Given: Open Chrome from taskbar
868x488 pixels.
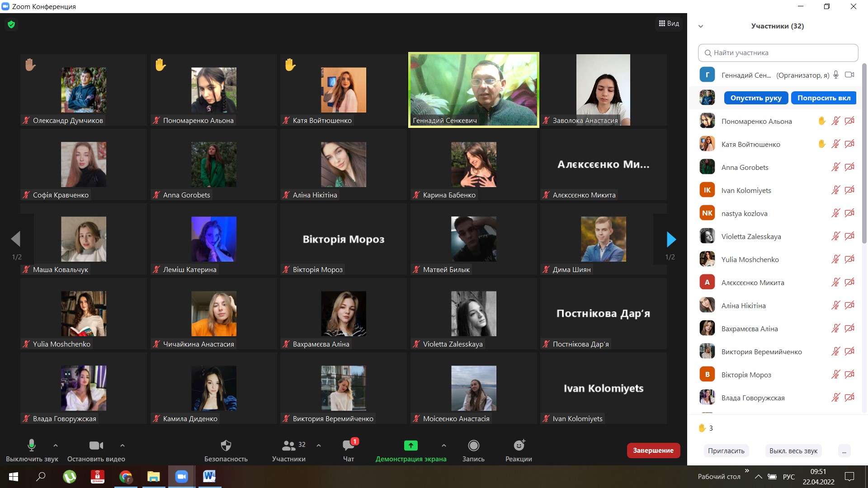Looking at the screenshot, I should [x=126, y=477].
